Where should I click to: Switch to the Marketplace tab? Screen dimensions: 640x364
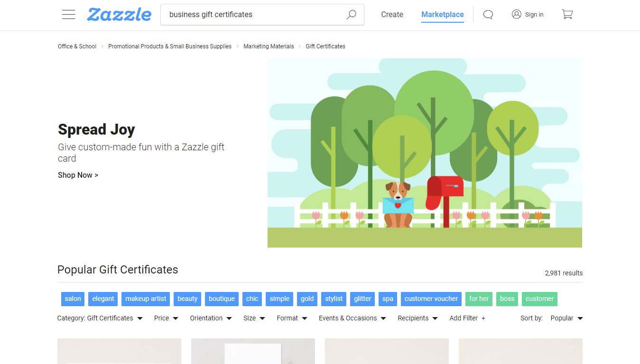click(x=443, y=15)
